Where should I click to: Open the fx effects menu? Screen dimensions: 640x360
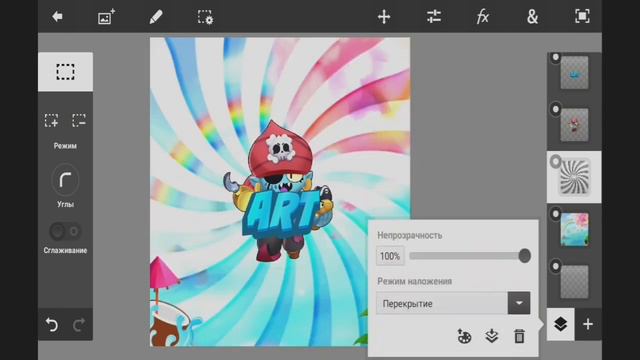tap(483, 17)
